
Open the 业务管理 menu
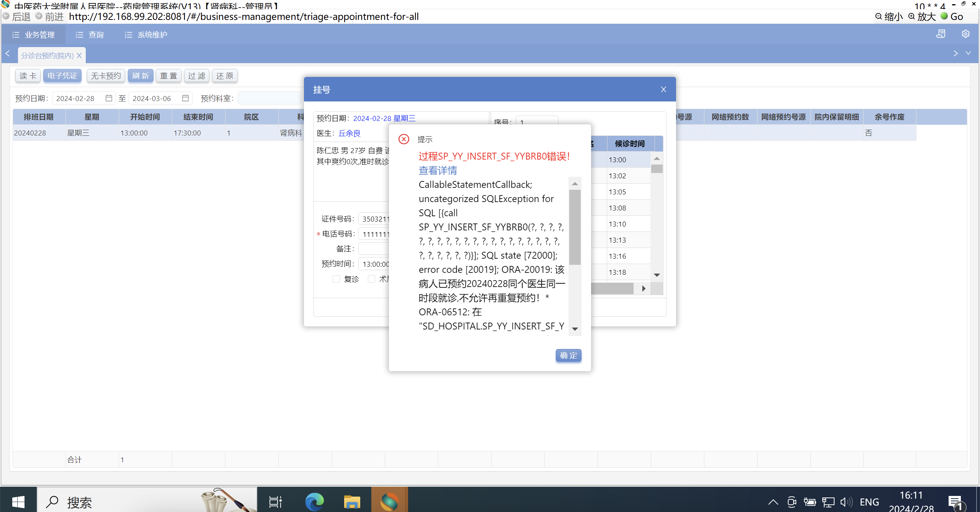34,35
